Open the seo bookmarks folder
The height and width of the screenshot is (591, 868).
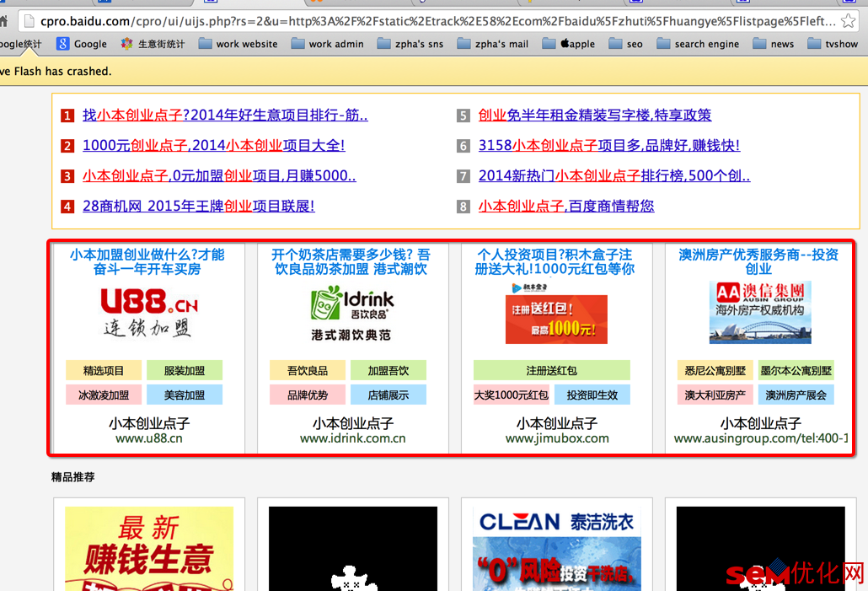coord(625,44)
